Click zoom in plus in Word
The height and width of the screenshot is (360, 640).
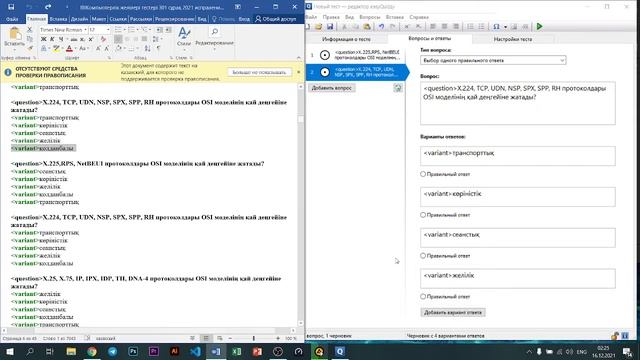point(278,338)
